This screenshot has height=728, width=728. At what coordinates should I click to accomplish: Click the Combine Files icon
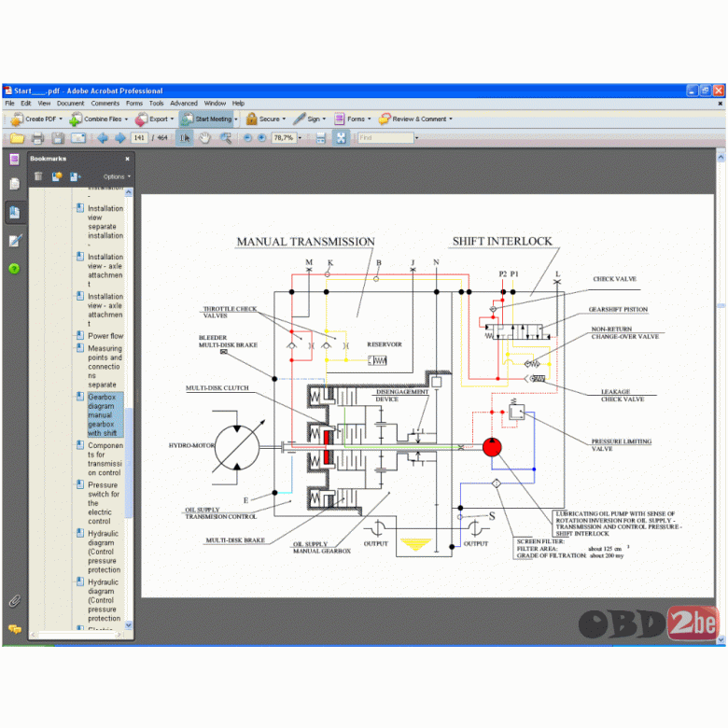point(76,119)
